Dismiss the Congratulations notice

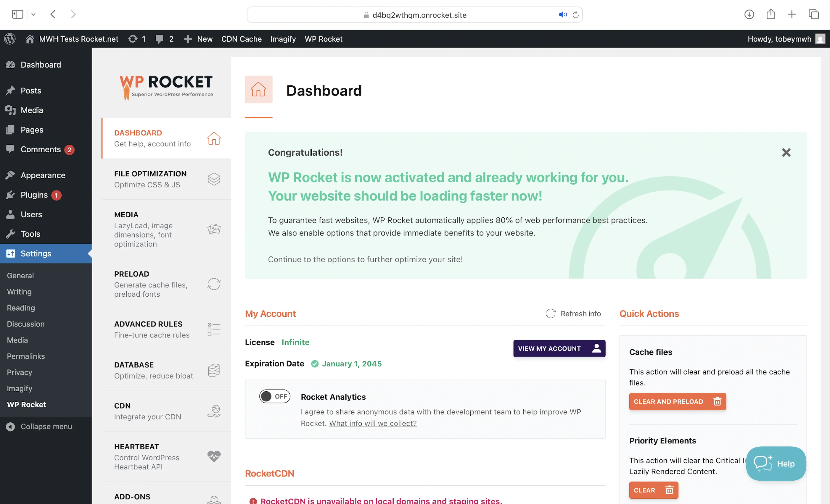click(786, 153)
